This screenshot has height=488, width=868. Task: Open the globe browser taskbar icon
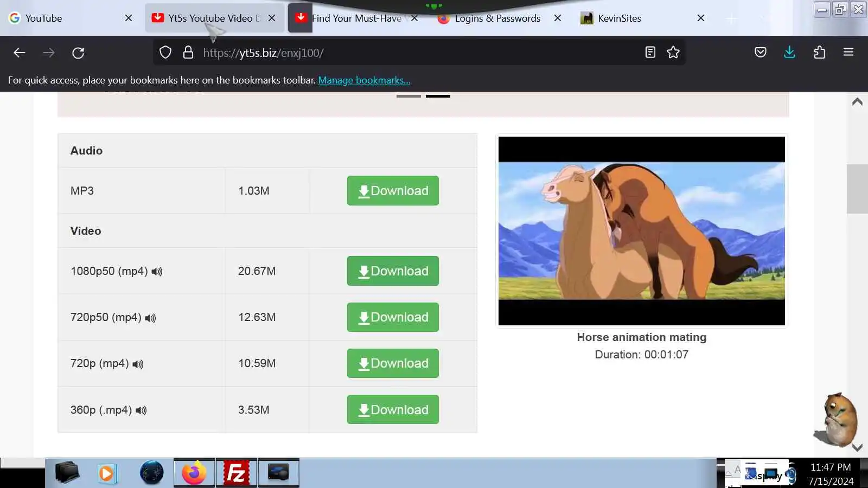point(151,473)
